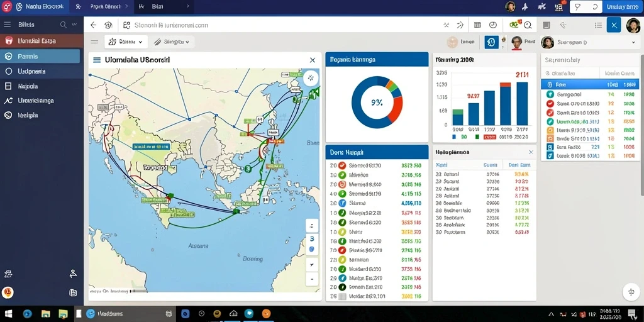Viewport: 644px width, 322px height.
Task: Toggle the red legend badge under bar chart
Action: tap(489, 136)
